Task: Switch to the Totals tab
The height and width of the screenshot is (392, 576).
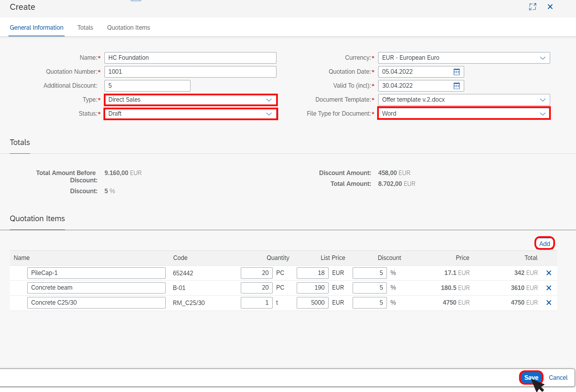Action: coord(85,28)
